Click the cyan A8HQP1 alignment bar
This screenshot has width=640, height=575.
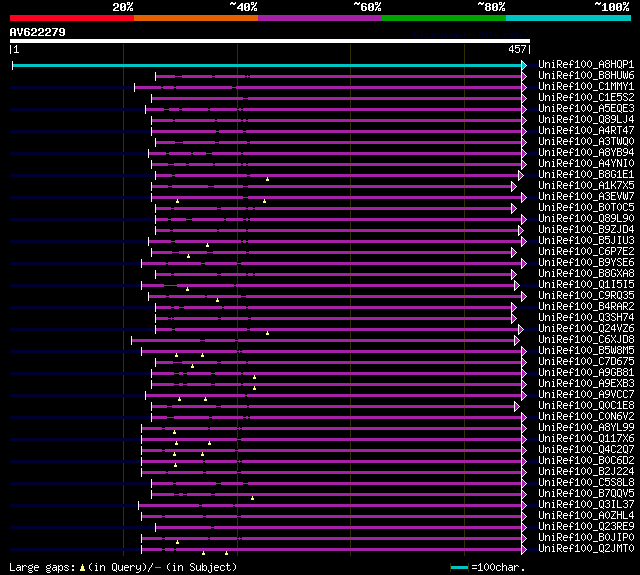click(267, 65)
